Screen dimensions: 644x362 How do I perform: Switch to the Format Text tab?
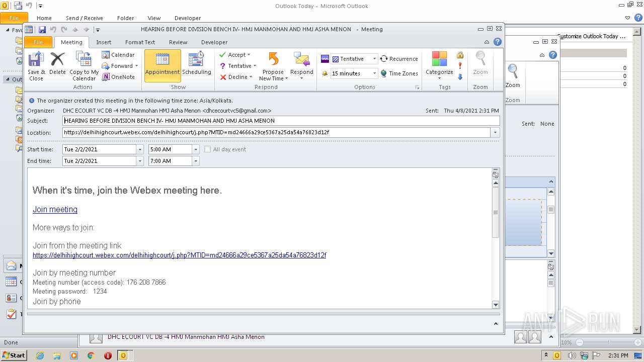click(140, 42)
